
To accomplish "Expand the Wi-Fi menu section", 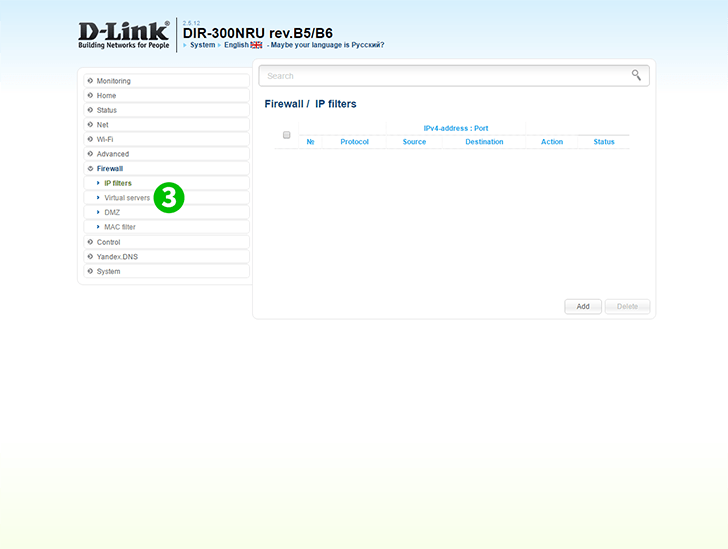I will pyautogui.click(x=104, y=139).
